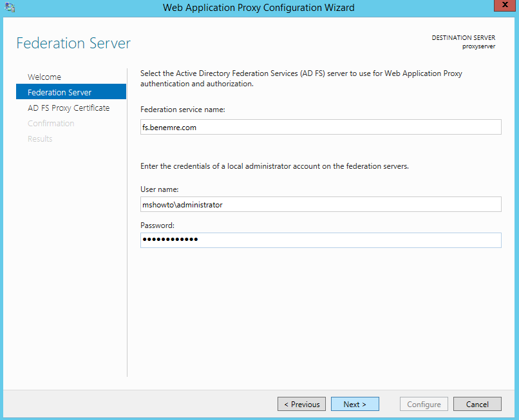The height and width of the screenshot is (420, 519).
Task: Click the Password input field
Action: (321, 240)
